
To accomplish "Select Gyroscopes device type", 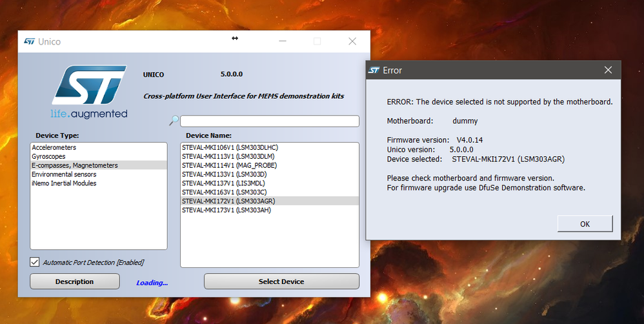I will tap(99, 156).
